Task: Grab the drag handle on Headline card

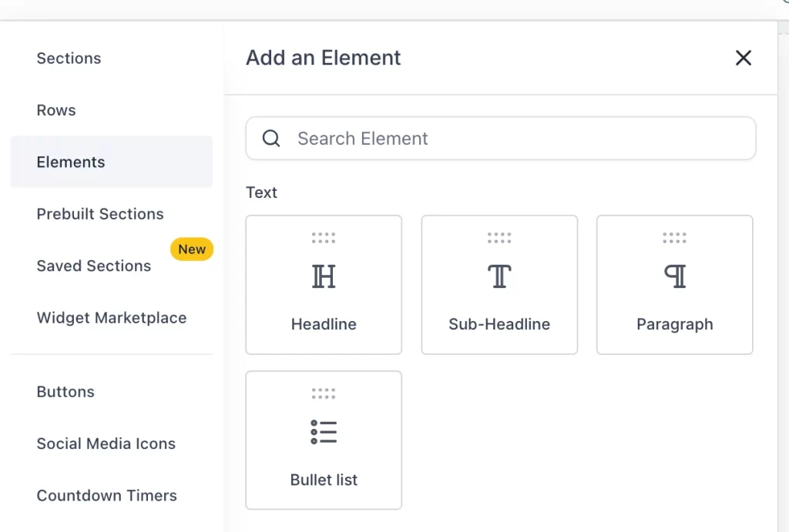Action: 324,238
